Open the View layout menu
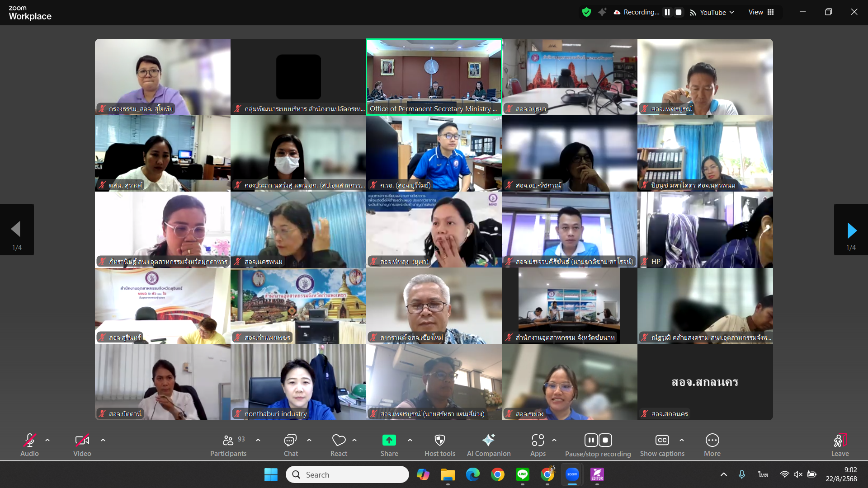Image resolution: width=868 pixels, height=488 pixels. coord(761,12)
